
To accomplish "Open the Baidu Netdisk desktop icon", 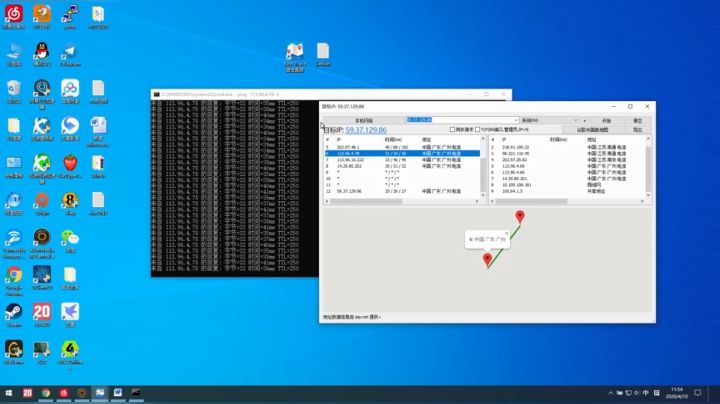I will (70, 91).
